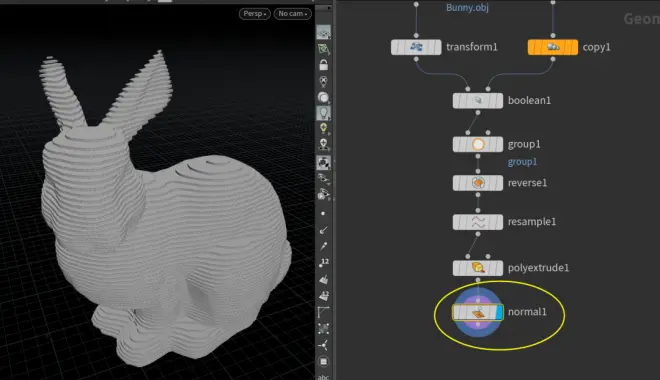Select the normal1 node icon
The height and width of the screenshot is (380, 660).
pos(478,312)
